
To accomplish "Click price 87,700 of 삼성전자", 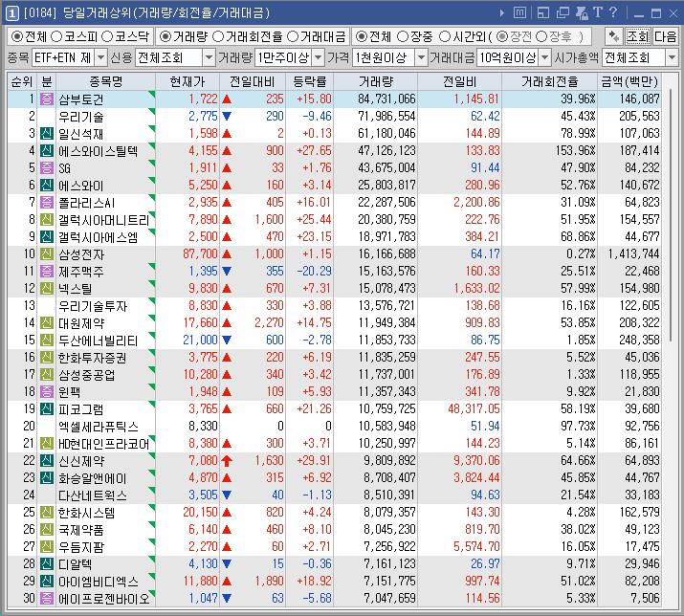I will [200, 253].
